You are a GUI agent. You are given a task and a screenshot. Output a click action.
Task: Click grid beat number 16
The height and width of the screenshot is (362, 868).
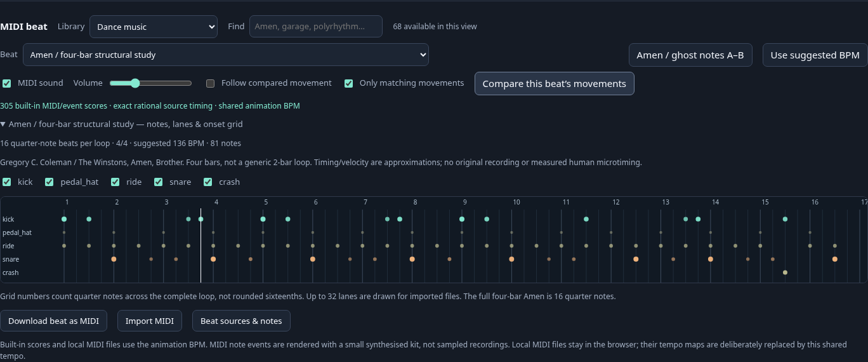[815, 202]
